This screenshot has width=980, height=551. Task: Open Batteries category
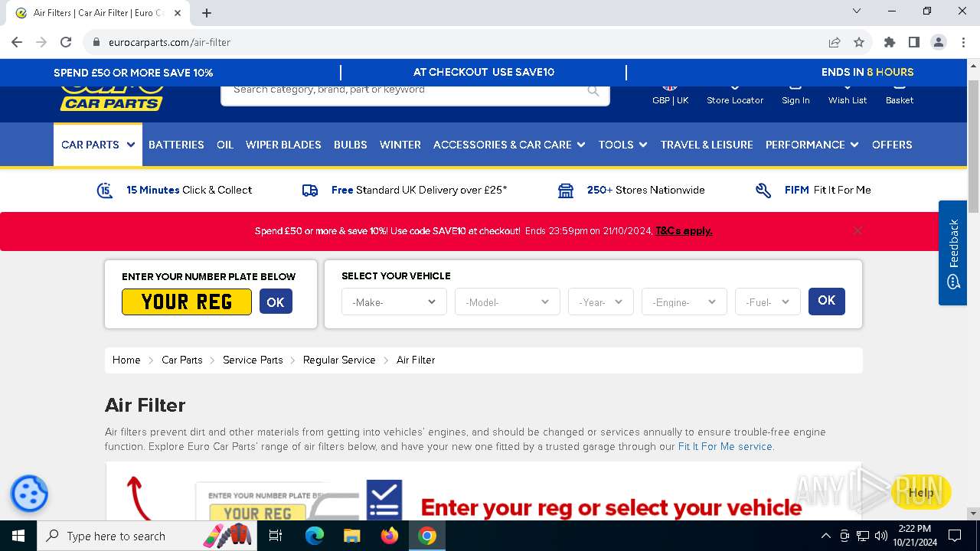tap(176, 145)
